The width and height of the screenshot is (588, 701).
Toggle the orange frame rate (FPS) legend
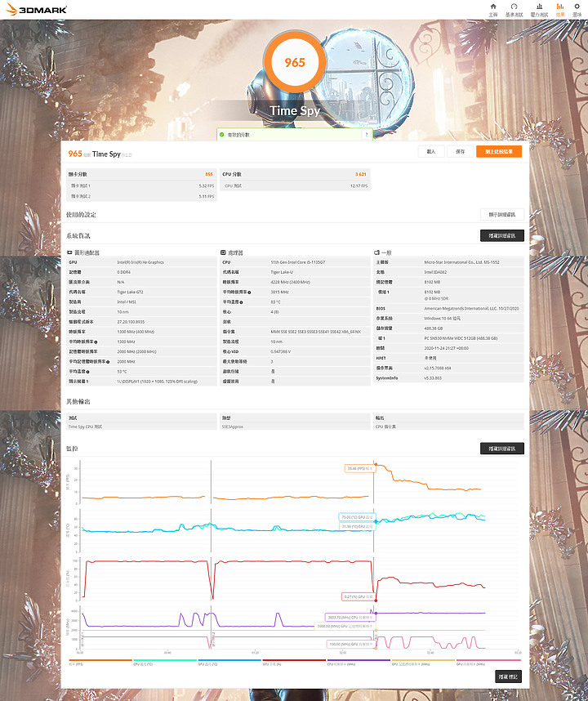tap(100, 662)
